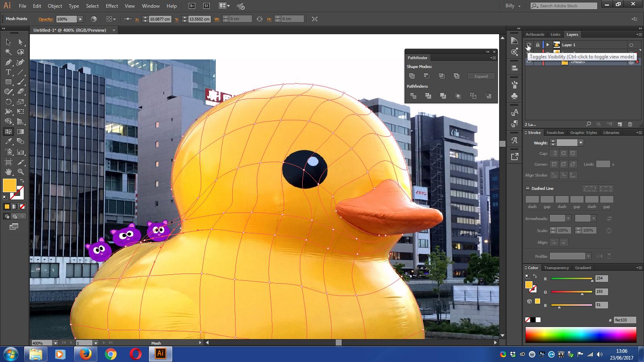Screen dimensions: 644x362
Task: Choose the Perspective Grid tool
Action: coord(21,121)
